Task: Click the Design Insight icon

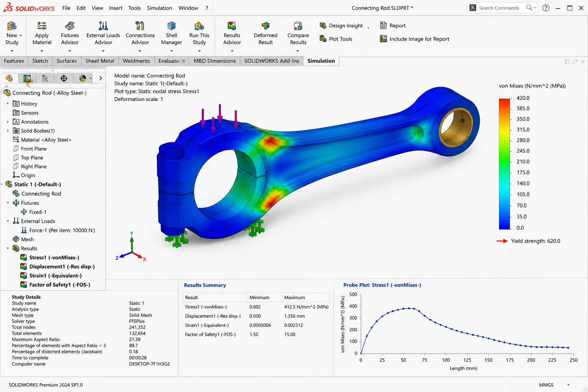Action: (323, 25)
